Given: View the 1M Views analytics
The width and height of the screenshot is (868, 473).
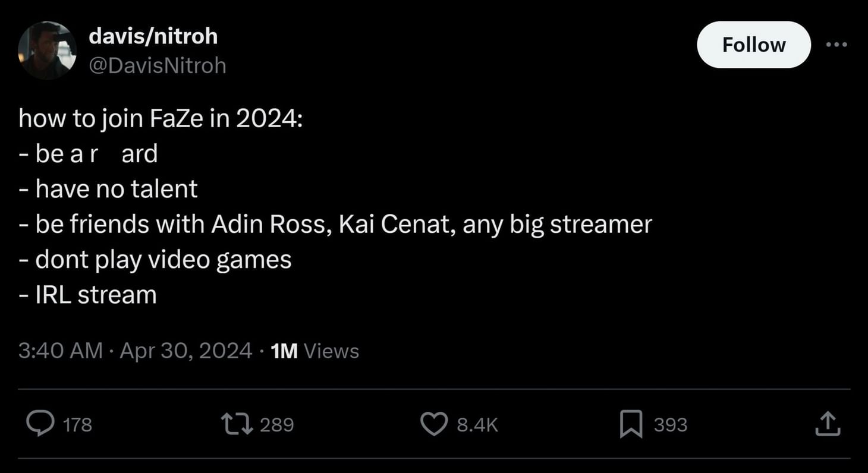Looking at the screenshot, I should coord(315,351).
